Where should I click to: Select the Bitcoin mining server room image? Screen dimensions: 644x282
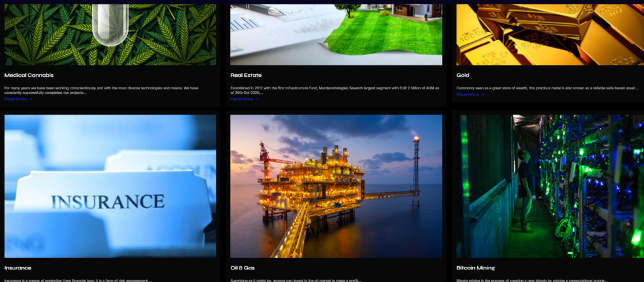tap(548, 186)
